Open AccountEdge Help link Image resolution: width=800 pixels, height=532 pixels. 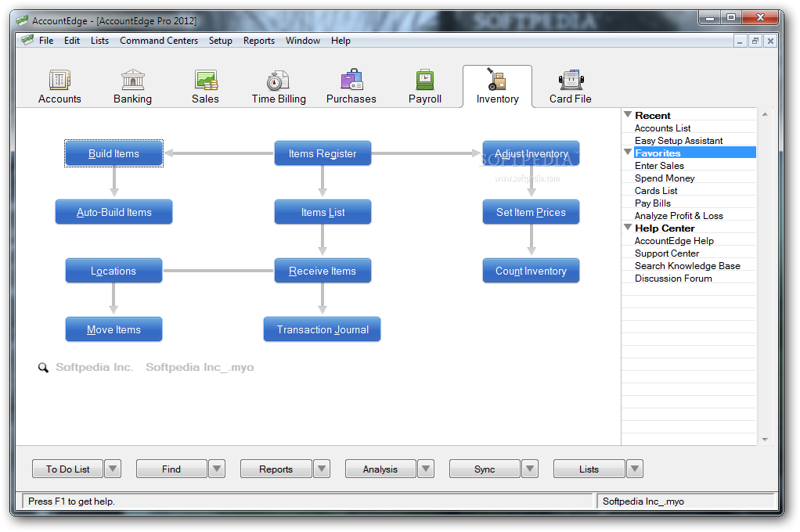[x=674, y=241]
